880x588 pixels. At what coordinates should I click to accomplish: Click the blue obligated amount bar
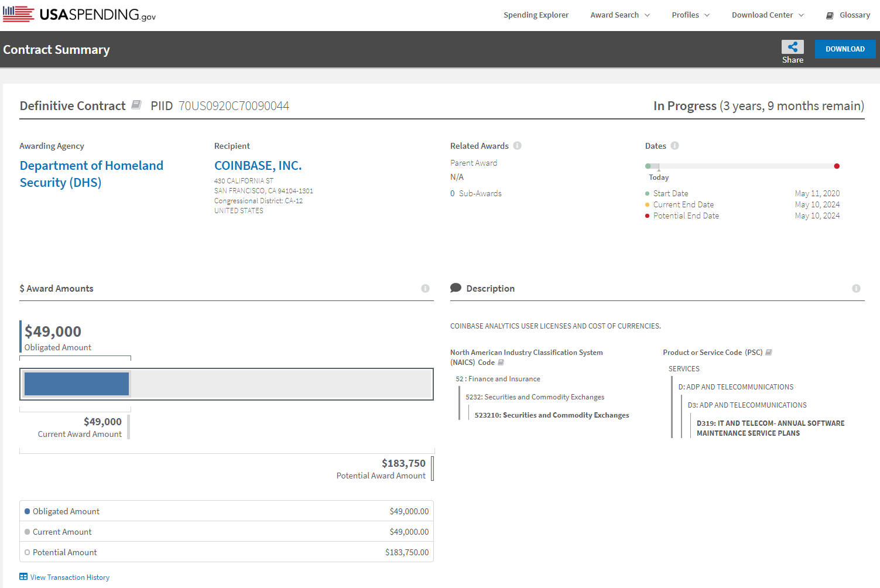tap(77, 384)
